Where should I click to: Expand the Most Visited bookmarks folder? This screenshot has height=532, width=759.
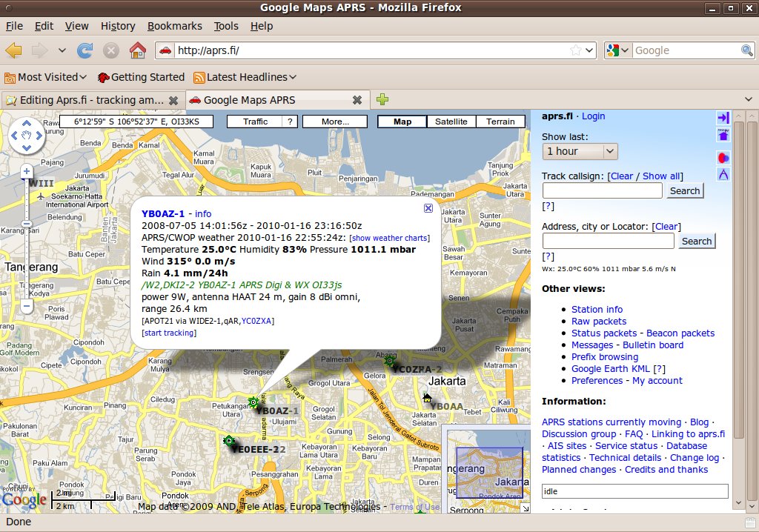(46, 77)
